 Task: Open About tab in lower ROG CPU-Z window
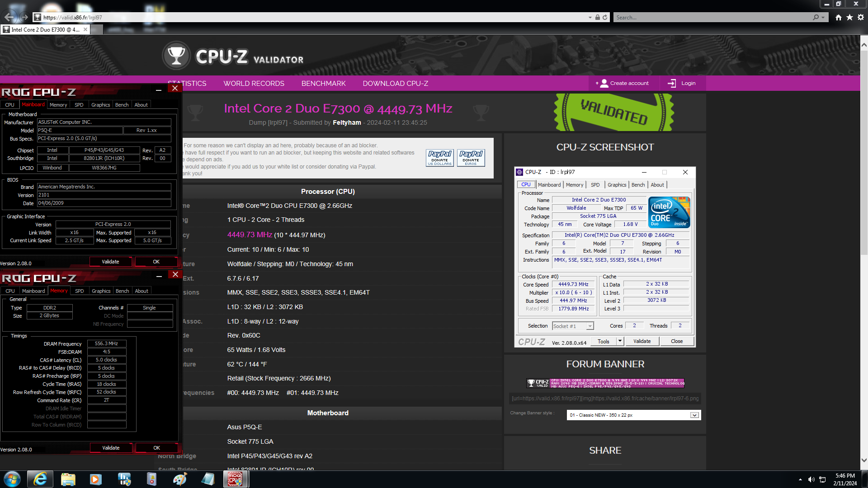pos(142,291)
